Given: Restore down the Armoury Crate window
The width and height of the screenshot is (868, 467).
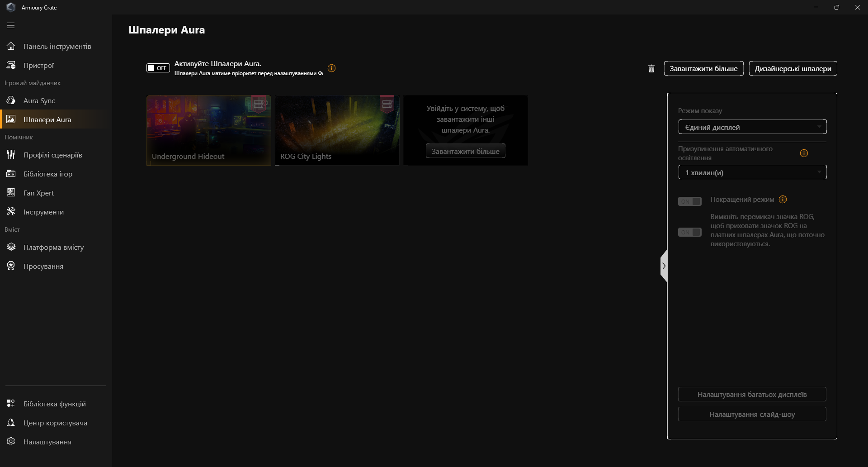Looking at the screenshot, I should tap(837, 7).
